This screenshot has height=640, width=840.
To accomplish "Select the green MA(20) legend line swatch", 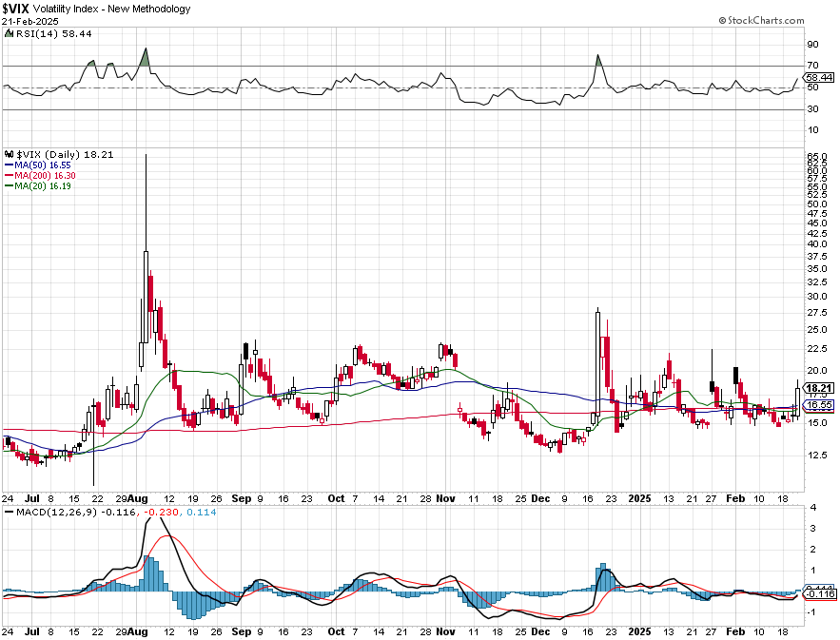I will point(9,185).
